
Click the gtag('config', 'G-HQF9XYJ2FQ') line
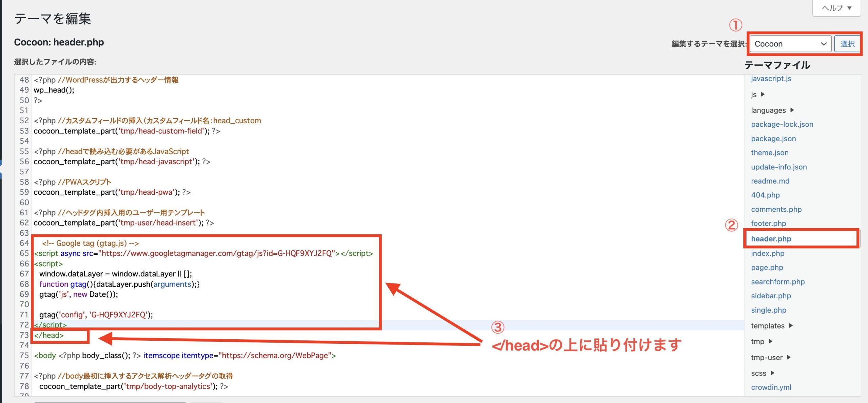point(96,315)
